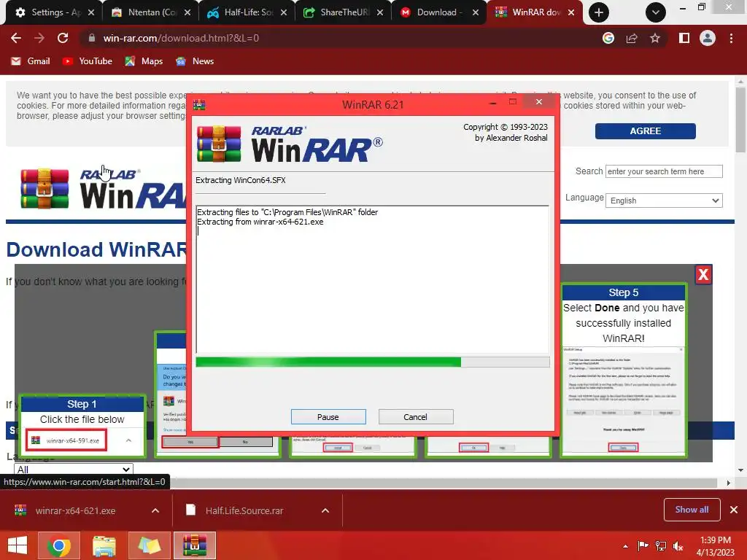
Task: Pause the WinRAR extraction
Action: pyautogui.click(x=328, y=416)
